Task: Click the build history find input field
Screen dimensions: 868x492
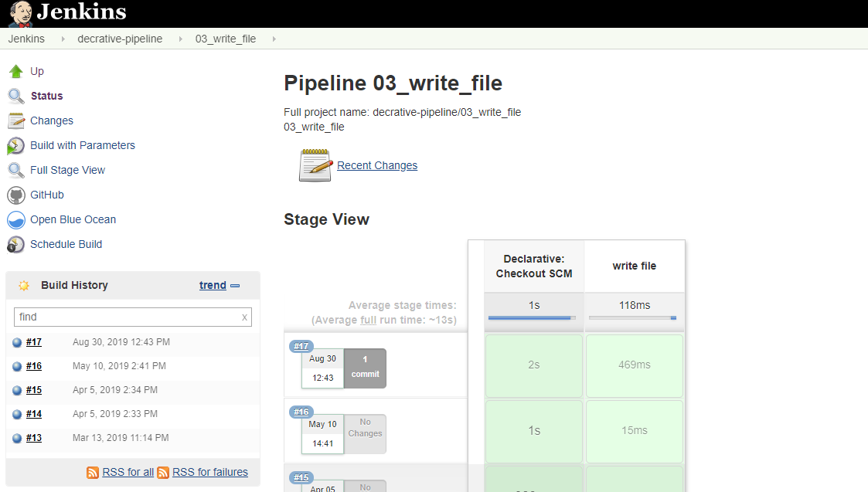Action: (x=128, y=317)
